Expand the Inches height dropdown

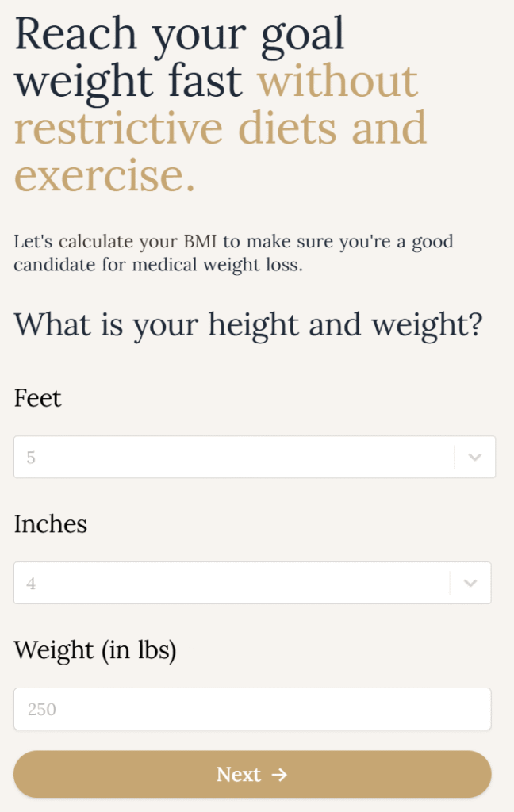pos(238,583)
